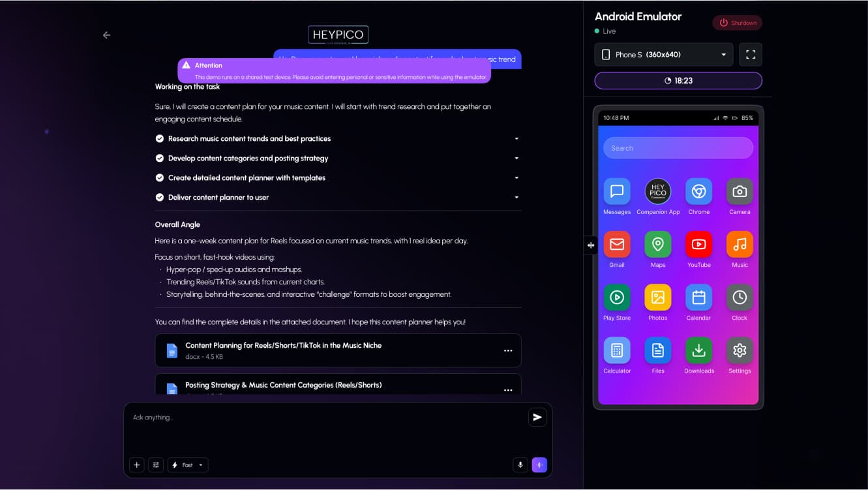This screenshot has height=490, width=868.
Task: Open the YouTube app icon
Action: [698, 245]
